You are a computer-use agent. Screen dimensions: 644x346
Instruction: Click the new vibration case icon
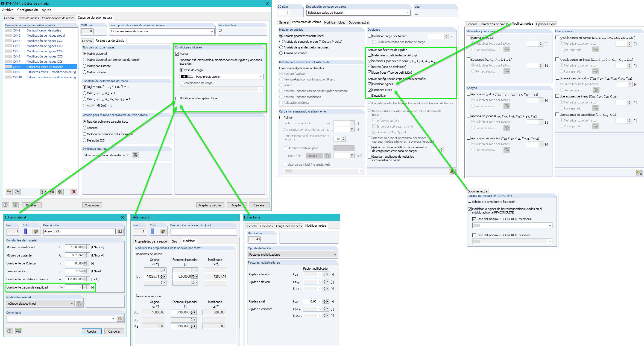click(x=9, y=192)
